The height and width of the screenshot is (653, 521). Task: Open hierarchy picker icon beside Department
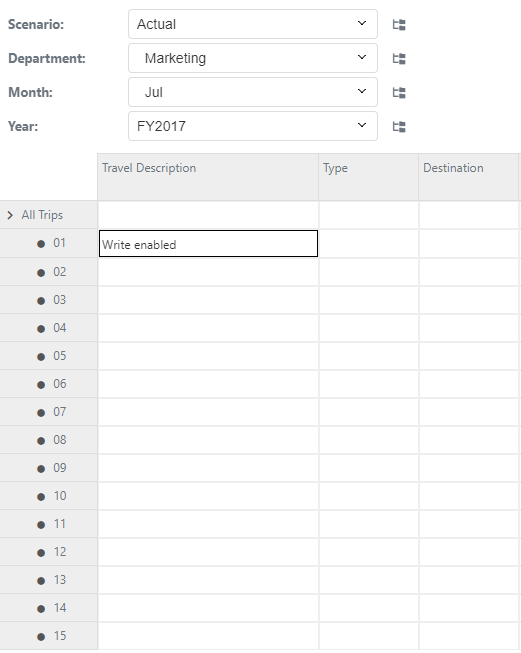399,59
